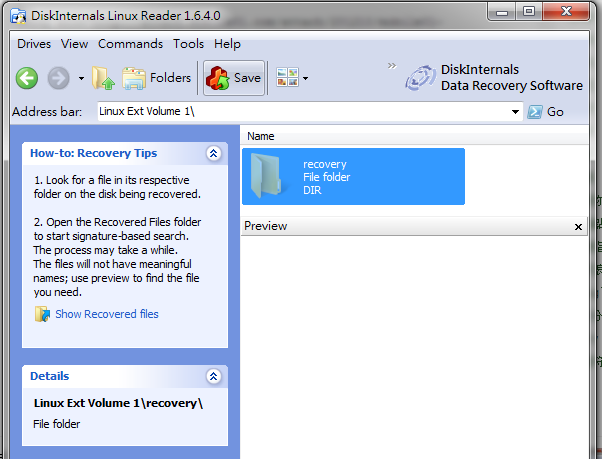Collapse the How-to: Recovery Tips panel
This screenshot has width=602, height=459.
click(x=213, y=154)
